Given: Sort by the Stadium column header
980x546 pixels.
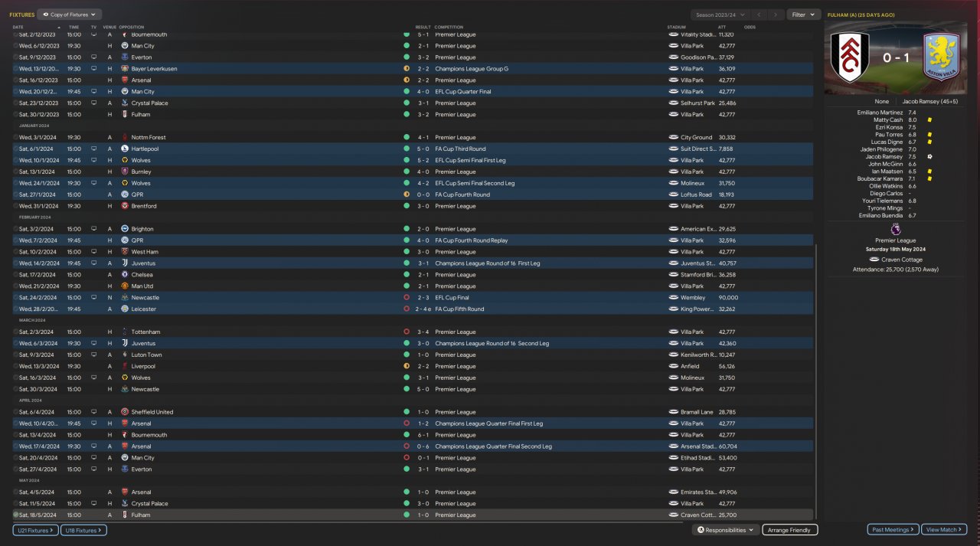Looking at the screenshot, I should click(675, 27).
